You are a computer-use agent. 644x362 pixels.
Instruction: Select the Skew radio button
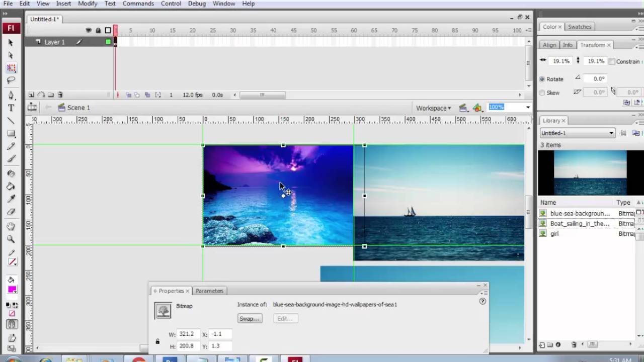click(x=542, y=93)
